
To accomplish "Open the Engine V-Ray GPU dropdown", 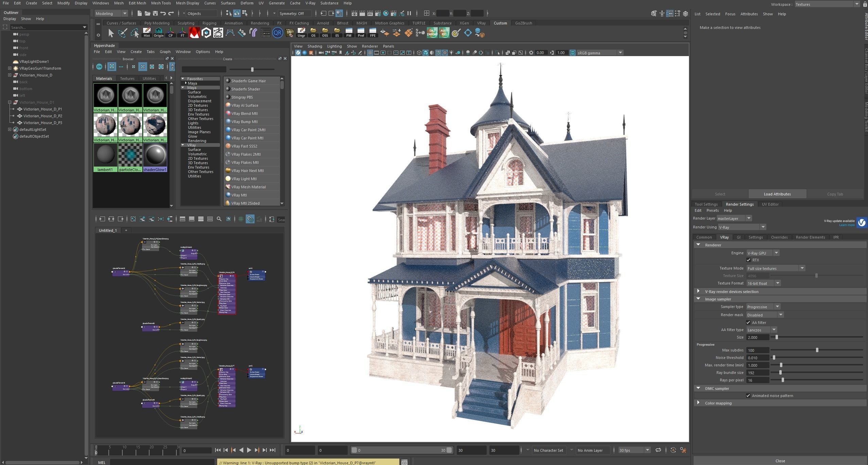I will click(x=763, y=253).
